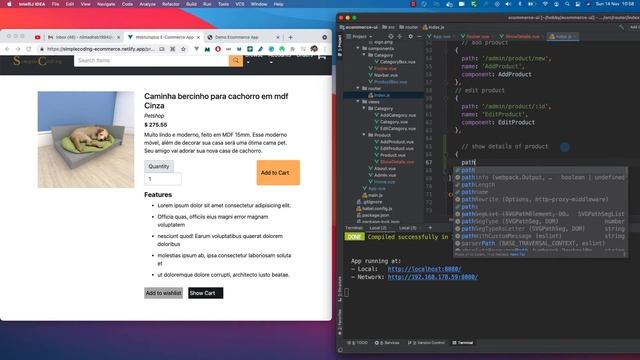Open the Services tool window at the bottom

387,343
